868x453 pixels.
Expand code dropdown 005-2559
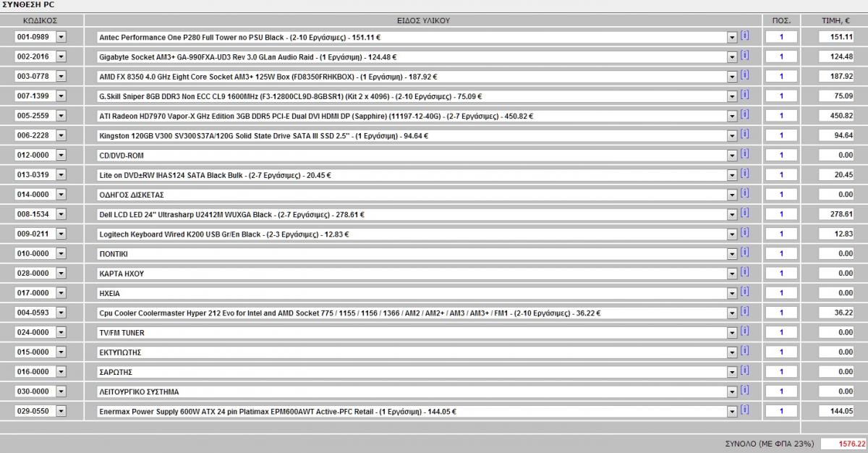61,116
